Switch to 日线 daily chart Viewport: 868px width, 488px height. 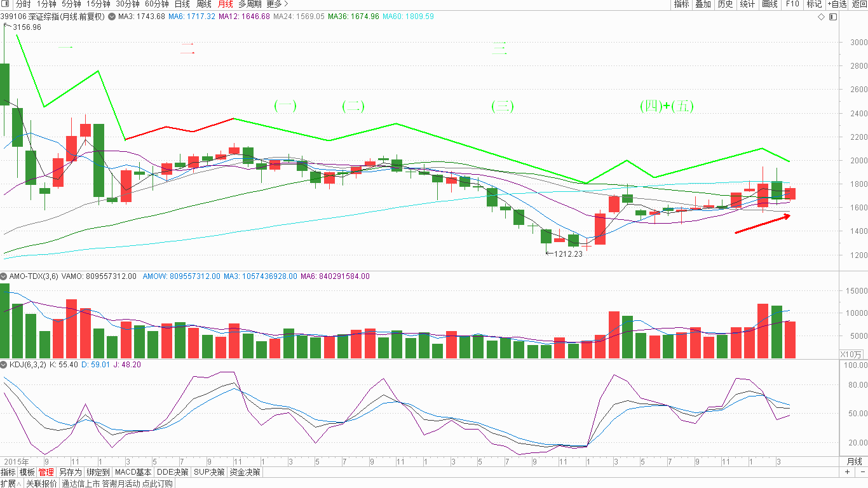coord(182,4)
